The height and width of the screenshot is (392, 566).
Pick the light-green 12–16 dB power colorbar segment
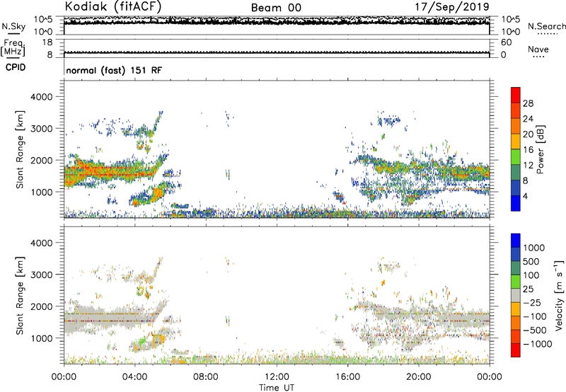516,157
